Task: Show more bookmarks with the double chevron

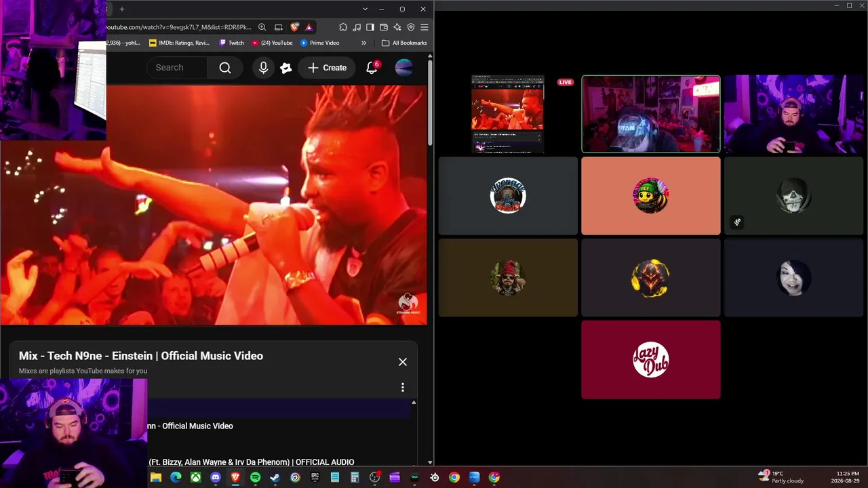Action: 363,43
